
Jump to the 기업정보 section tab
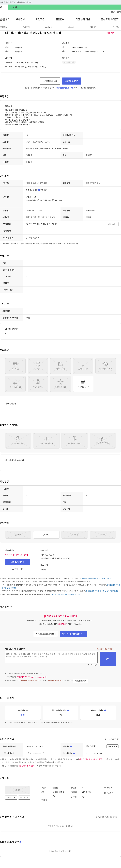(116, 27)
